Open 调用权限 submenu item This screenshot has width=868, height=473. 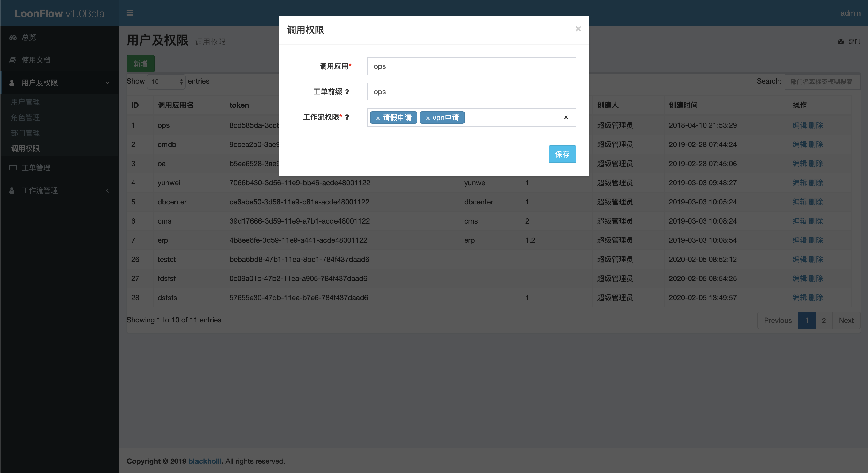tap(25, 149)
